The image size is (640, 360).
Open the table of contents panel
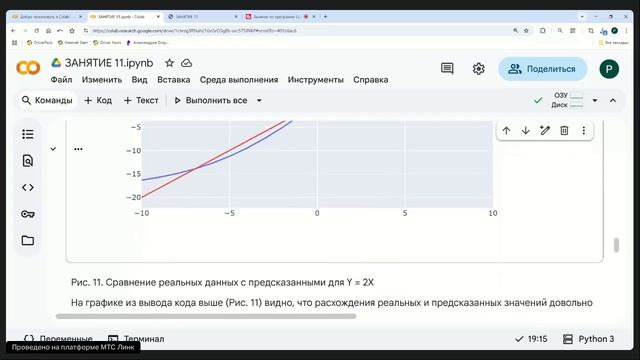(28, 134)
